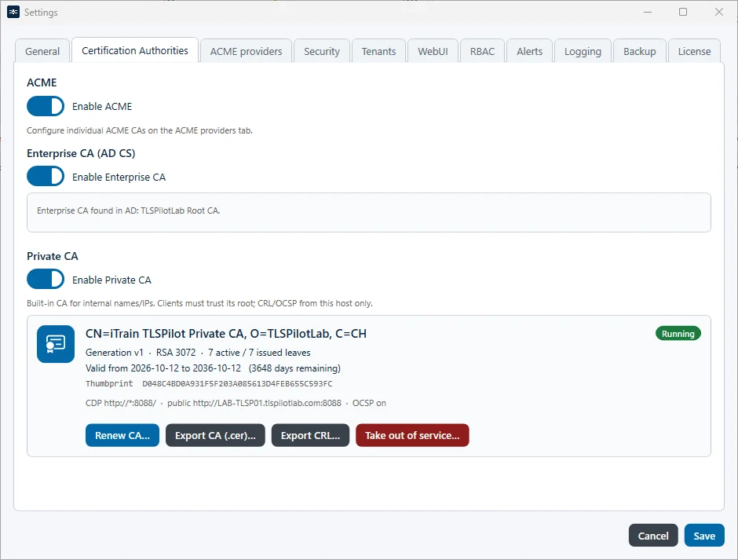Click the Running status badge
This screenshot has width=738, height=560.
click(x=678, y=334)
